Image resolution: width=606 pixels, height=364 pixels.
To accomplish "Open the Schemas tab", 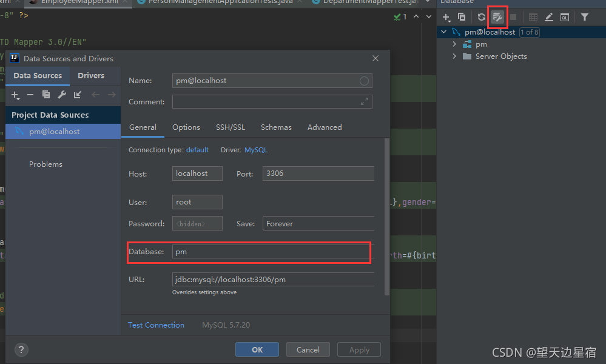I will point(276,127).
